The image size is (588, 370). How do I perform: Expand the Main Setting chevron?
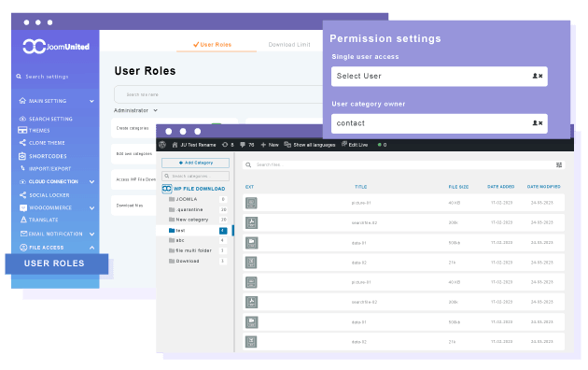[91, 101]
